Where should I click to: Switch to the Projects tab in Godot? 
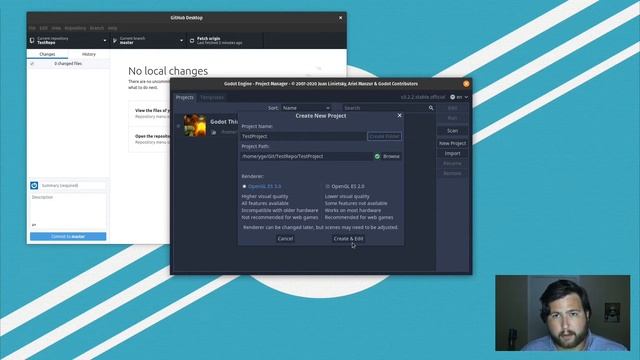point(184,97)
